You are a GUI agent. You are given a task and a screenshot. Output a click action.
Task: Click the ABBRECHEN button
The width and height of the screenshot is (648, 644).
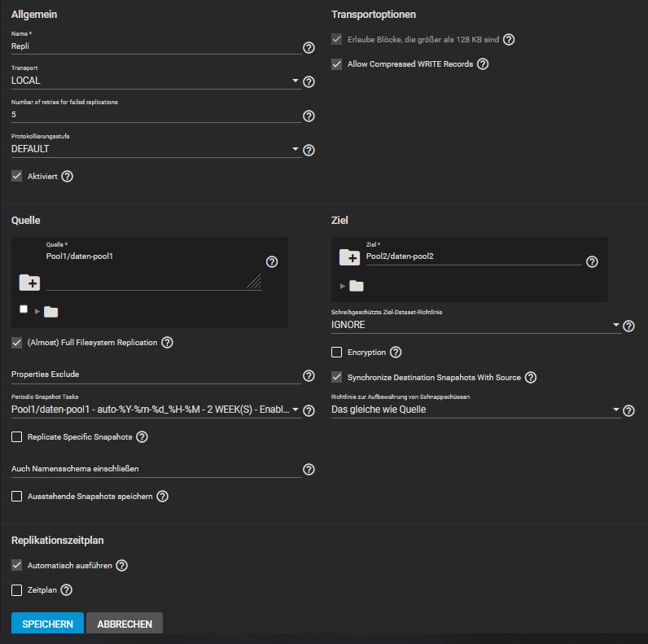click(x=125, y=624)
